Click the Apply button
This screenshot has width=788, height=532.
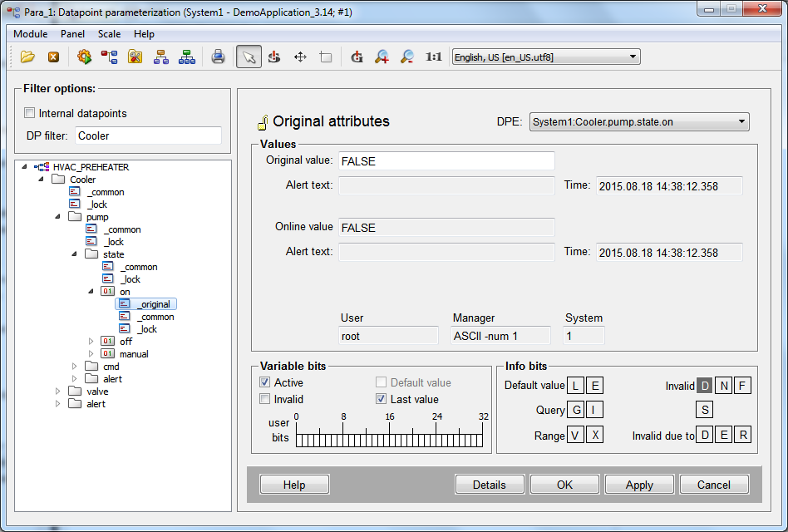pyautogui.click(x=638, y=485)
